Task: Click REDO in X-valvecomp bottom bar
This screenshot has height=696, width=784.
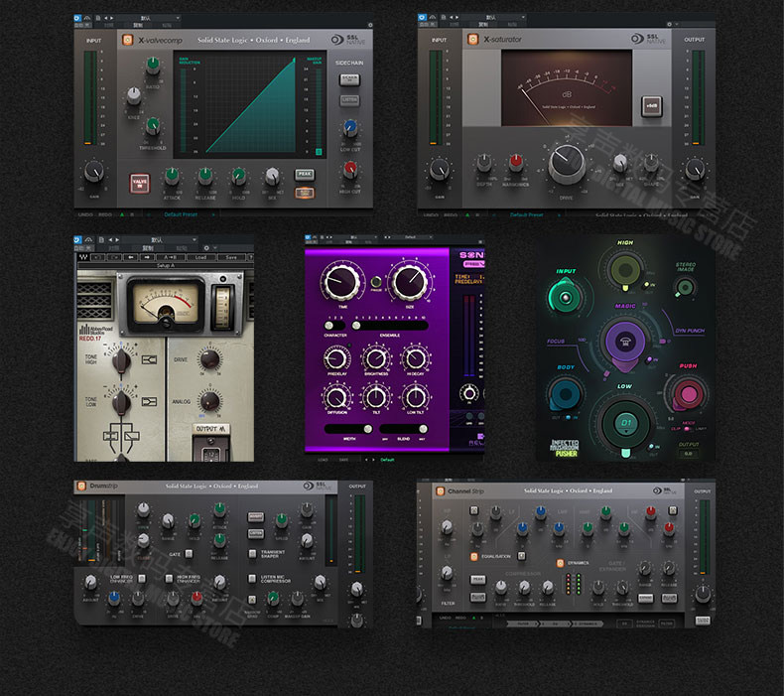Action: pyautogui.click(x=105, y=214)
